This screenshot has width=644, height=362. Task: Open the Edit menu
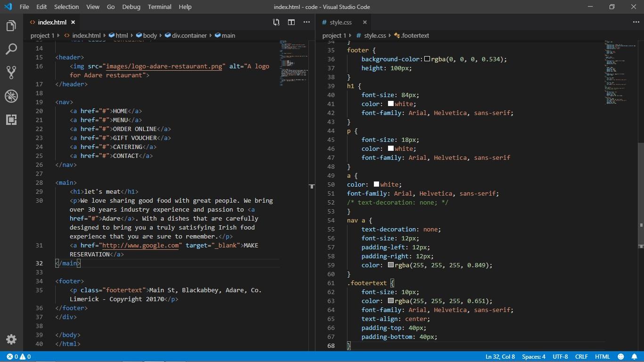point(41,7)
